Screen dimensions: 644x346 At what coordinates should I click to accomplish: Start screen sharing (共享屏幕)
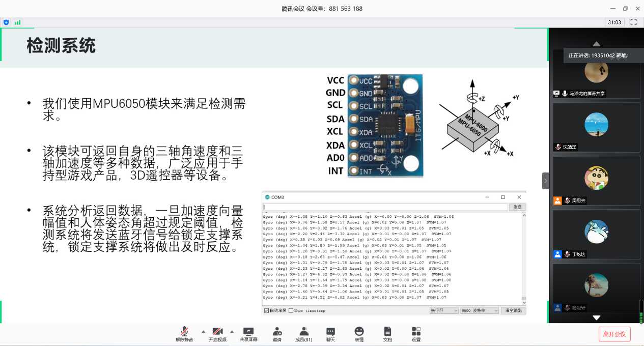[248, 334]
